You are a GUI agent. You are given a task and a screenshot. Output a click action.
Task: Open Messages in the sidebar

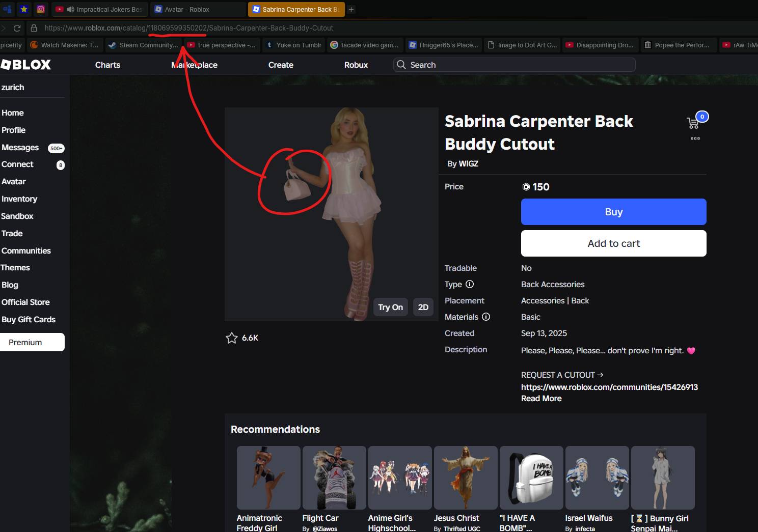tap(20, 148)
